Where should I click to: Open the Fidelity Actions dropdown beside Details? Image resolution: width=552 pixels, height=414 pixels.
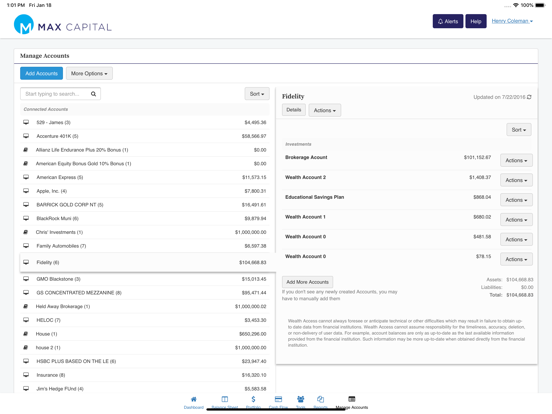click(325, 111)
